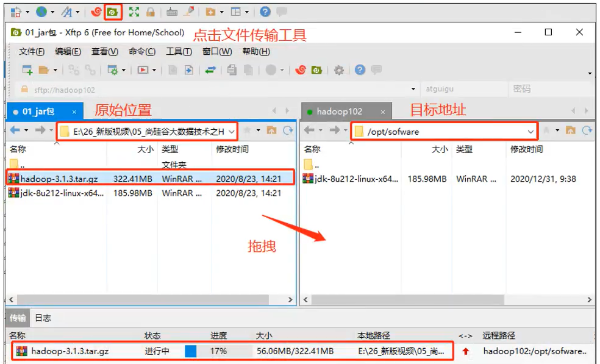Screen dimensions: 600x364
Task: Open the local pane back-history dropdown arrow
Action: pyautogui.click(x=26, y=130)
